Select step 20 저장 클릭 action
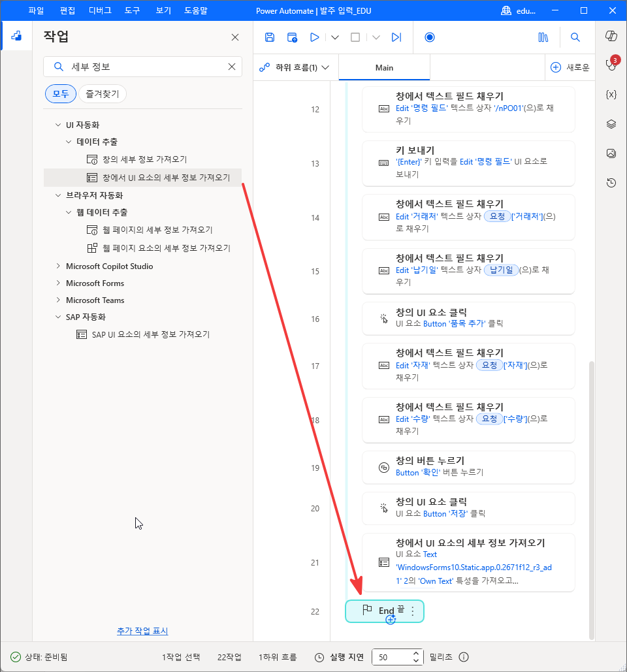This screenshot has height=672, width=627. click(x=468, y=508)
